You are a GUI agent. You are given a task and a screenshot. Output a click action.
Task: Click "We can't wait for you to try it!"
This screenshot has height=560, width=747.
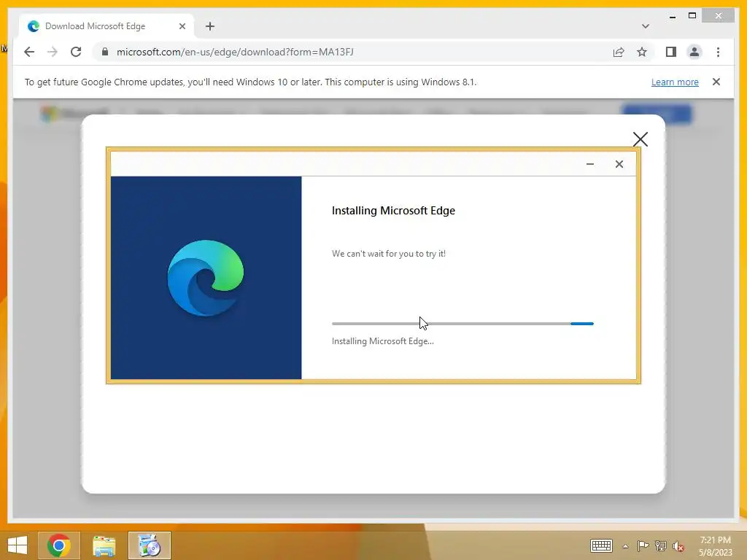[389, 253]
